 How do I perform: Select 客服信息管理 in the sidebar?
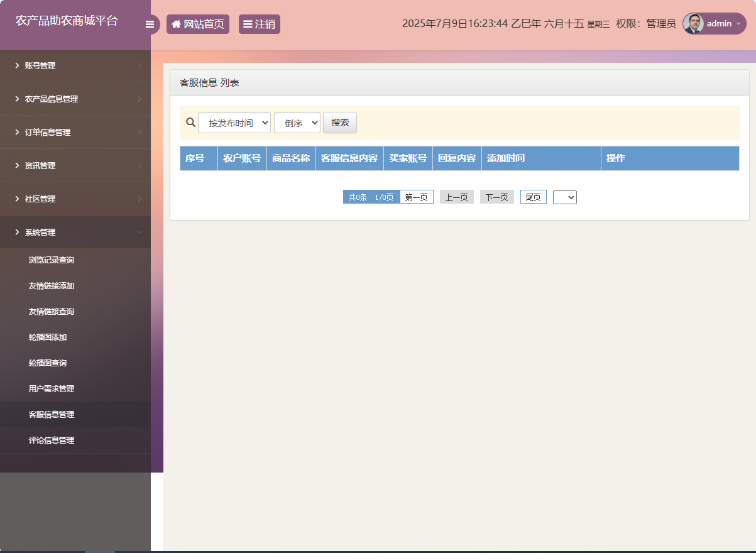[x=51, y=414]
